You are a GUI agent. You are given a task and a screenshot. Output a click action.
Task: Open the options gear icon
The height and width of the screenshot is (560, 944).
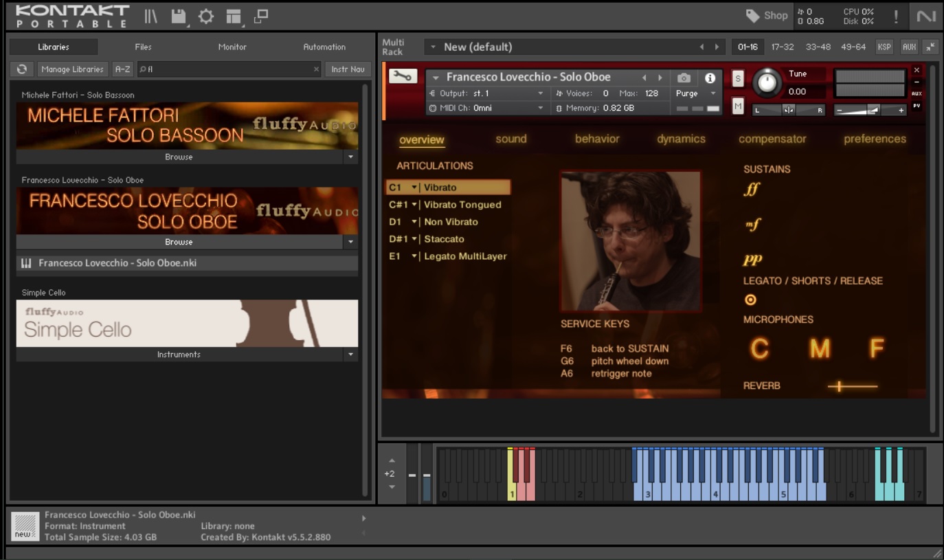[x=205, y=16]
